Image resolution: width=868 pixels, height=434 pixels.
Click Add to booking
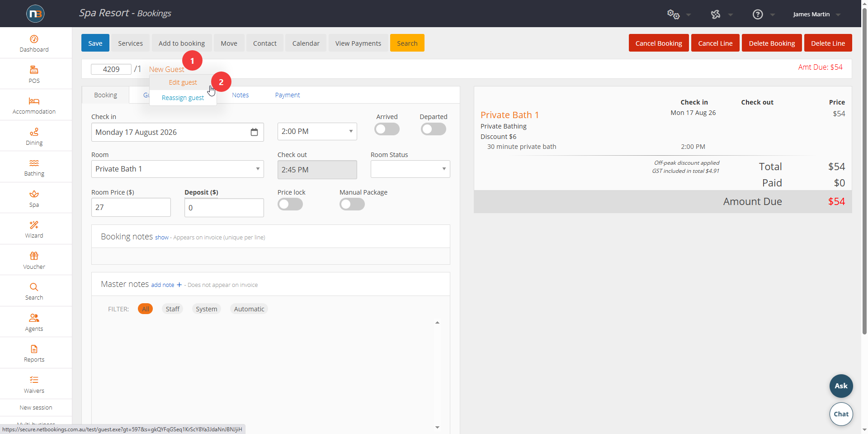182,43
